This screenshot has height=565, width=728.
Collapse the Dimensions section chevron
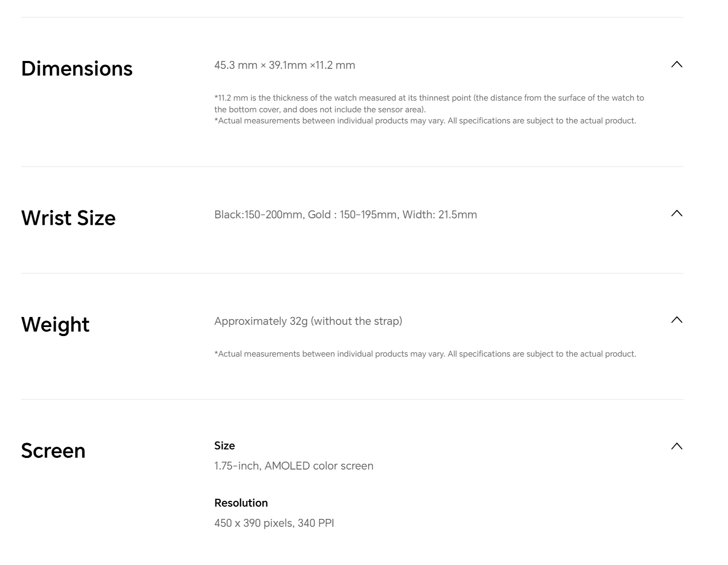(x=677, y=65)
